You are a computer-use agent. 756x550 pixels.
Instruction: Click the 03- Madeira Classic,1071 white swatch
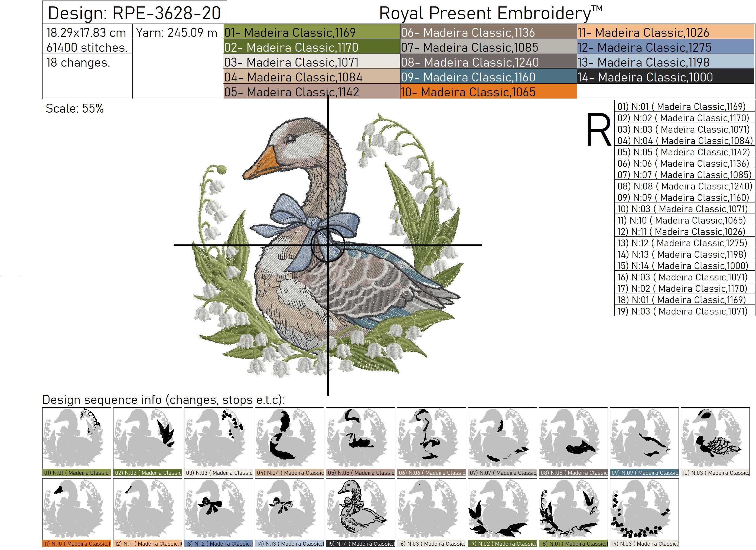[x=312, y=62]
